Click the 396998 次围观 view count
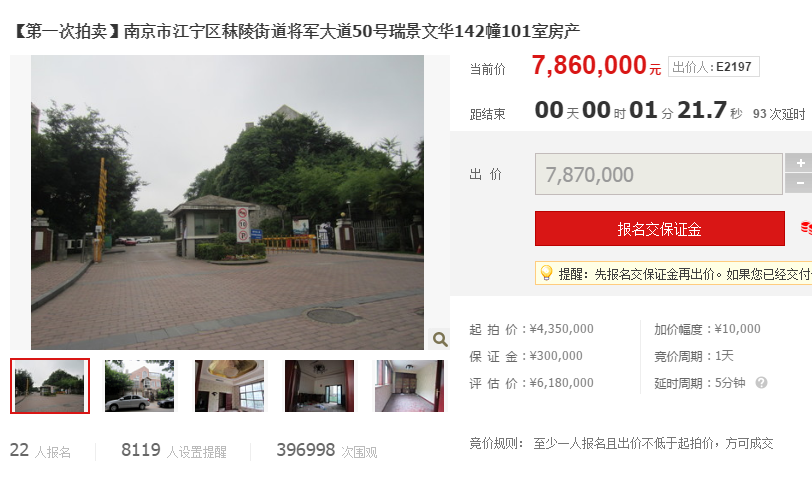The height and width of the screenshot is (478, 812). [x=327, y=451]
